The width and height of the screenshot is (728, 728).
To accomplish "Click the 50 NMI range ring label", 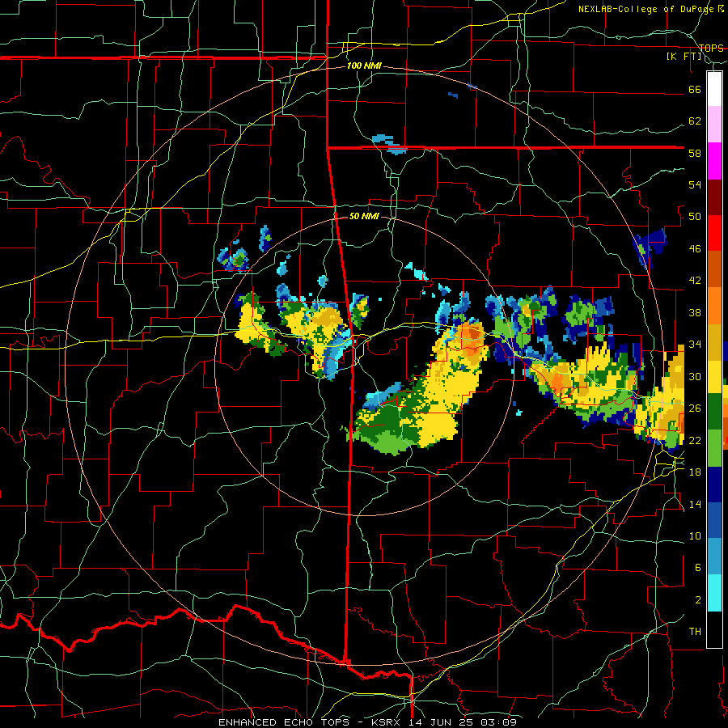I will click(x=364, y=216).
